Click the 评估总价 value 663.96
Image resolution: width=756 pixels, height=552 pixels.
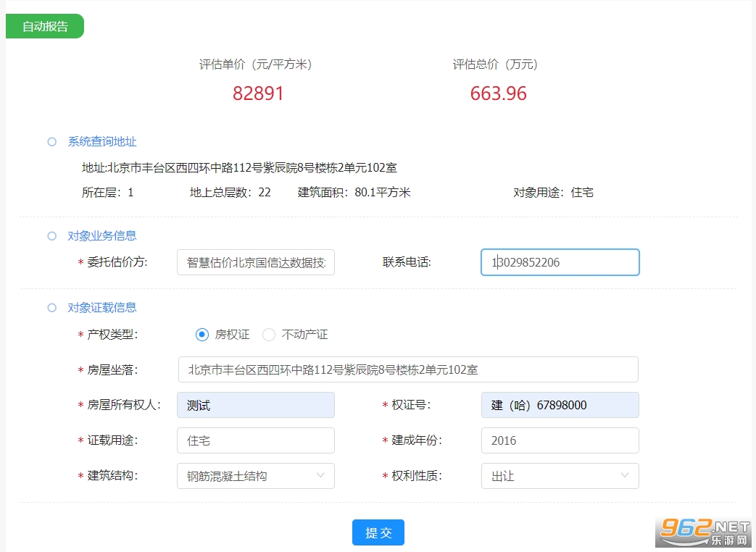coord(498,93)
